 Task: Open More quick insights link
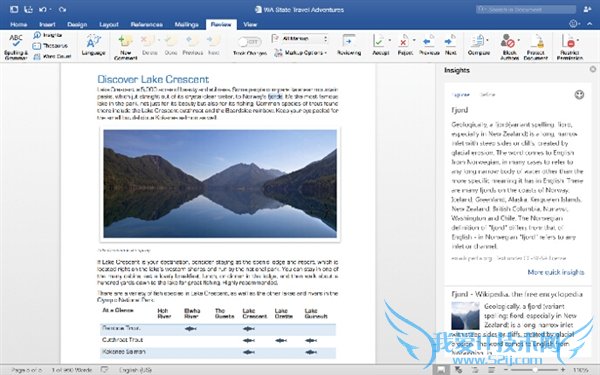tap(556, 272)
